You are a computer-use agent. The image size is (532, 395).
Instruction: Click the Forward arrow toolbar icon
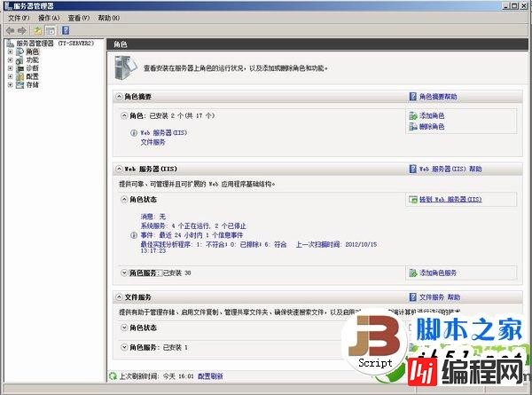pos(22,30)
